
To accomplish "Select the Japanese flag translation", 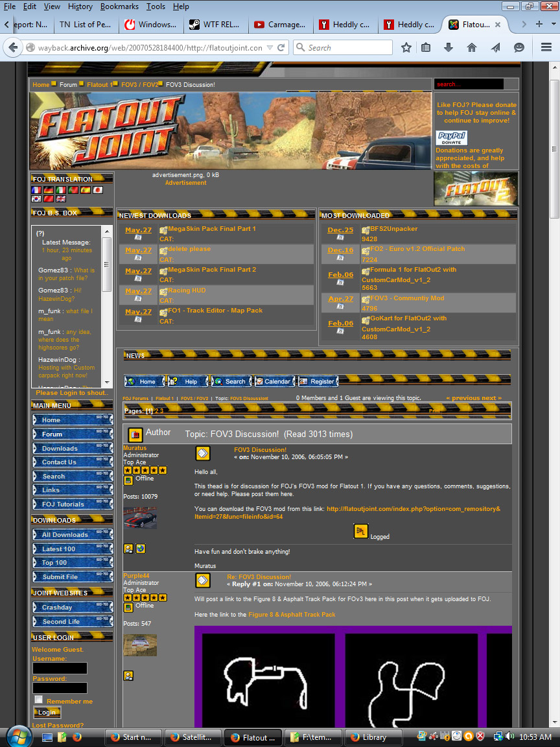I will (98, 190).
